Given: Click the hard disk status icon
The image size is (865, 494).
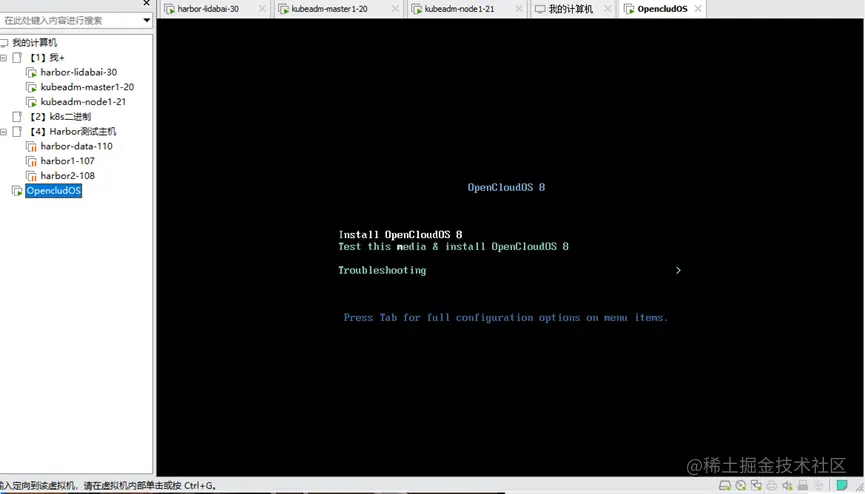Looking at the screenshot, I should click(725, 486).
